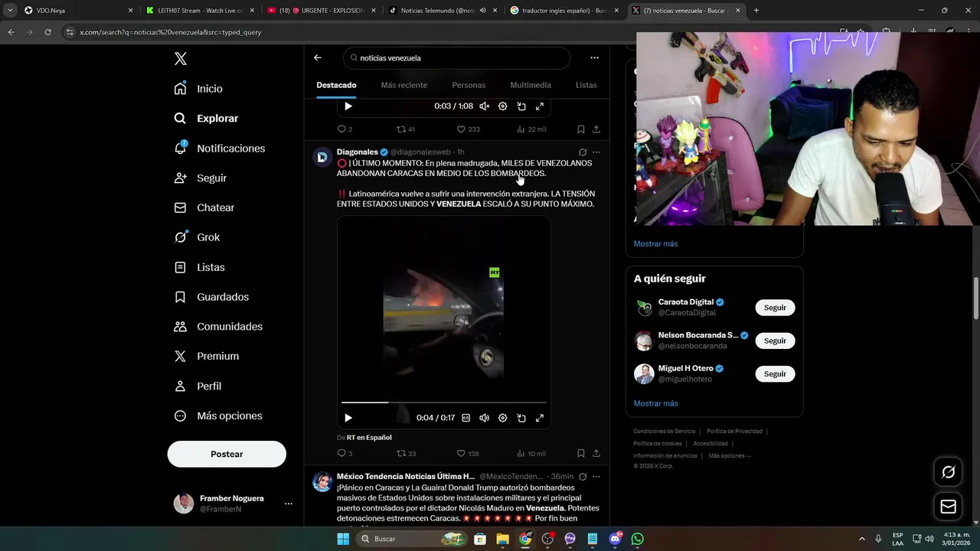The height and width of the screenshot is (551, 980).
Task: Repost the Diagonales post with 33 reposts
Action: pos(406,454)
